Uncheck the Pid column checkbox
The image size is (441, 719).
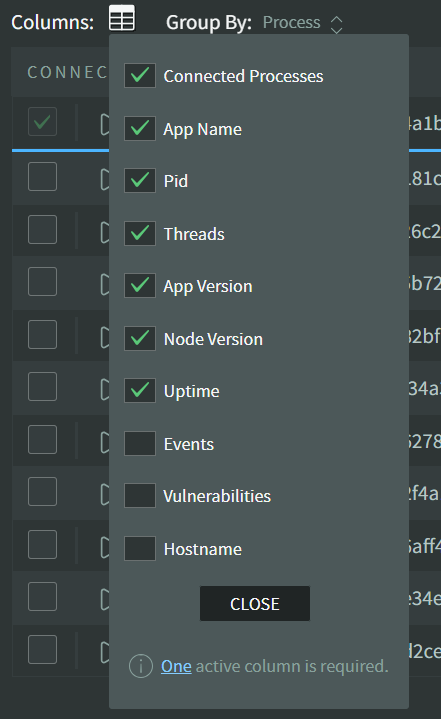140,180
